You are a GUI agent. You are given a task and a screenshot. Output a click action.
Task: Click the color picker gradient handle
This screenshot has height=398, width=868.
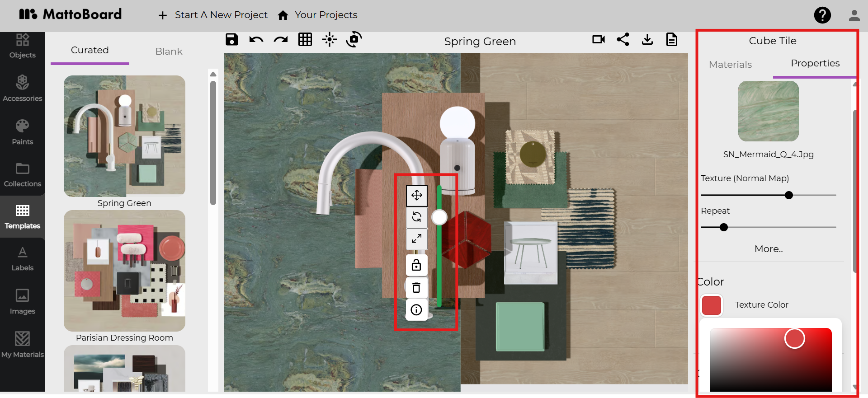795,338
